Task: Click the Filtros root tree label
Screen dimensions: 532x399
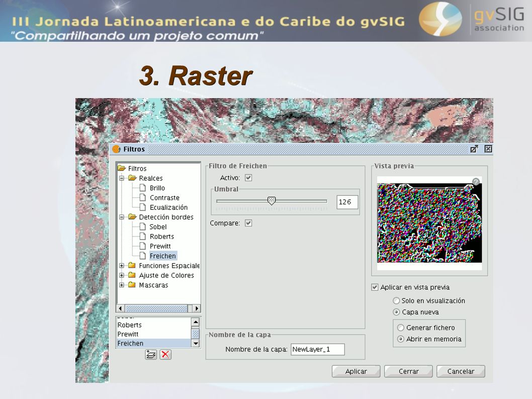Action: point(137,169)
